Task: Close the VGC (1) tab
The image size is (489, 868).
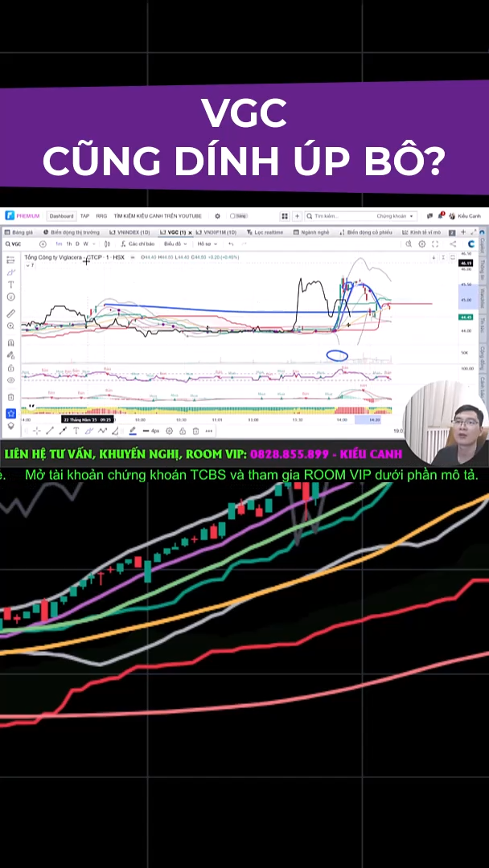Action: click(190, 232)
